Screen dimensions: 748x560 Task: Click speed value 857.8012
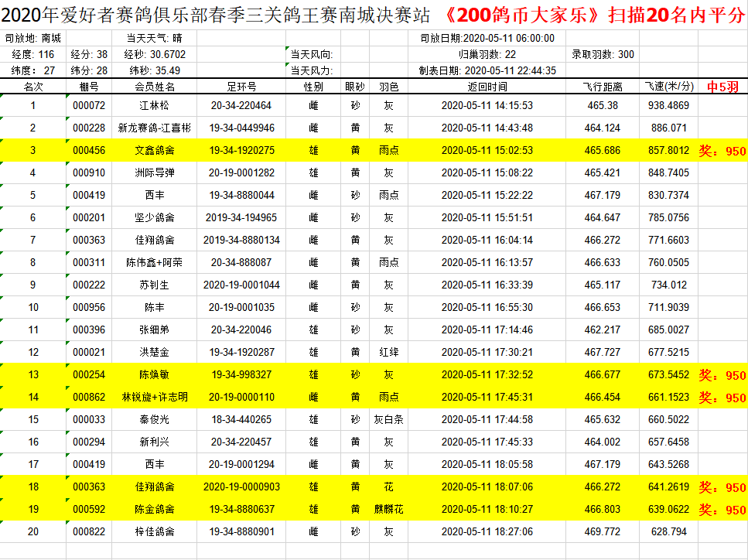668,150
